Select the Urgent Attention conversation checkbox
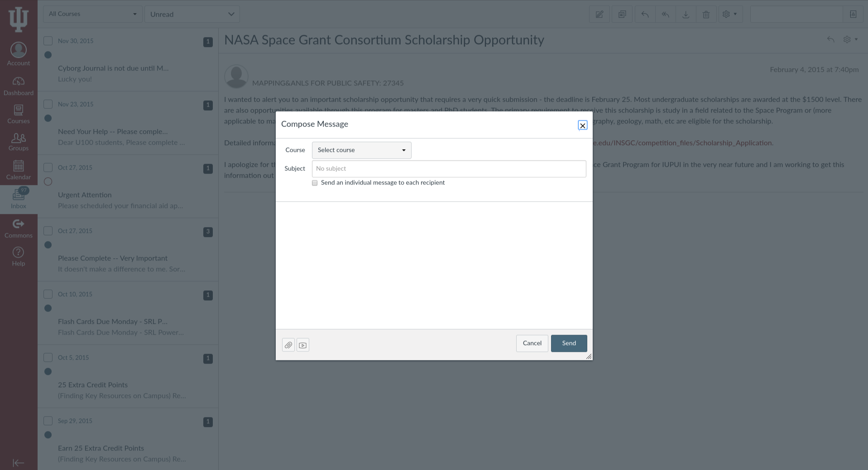 pos(48,167)
